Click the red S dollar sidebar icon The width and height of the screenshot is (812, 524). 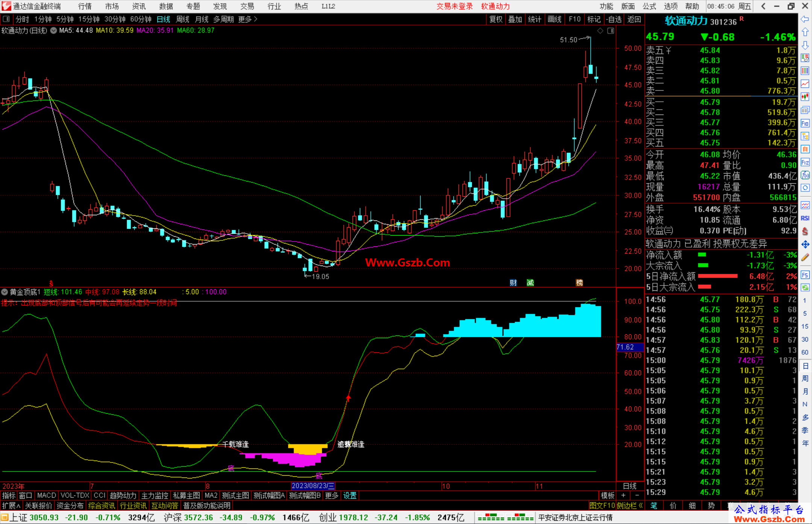[805, 231]
